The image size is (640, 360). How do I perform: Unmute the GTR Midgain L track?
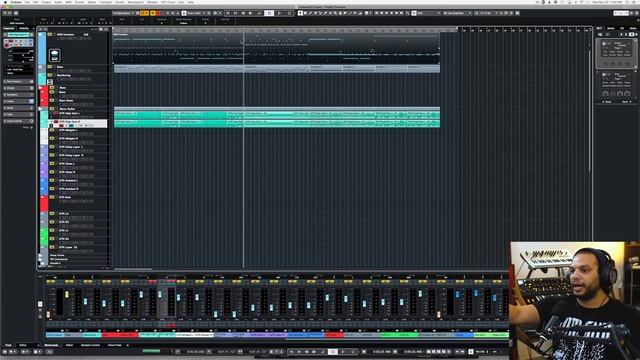coord(52,130)
